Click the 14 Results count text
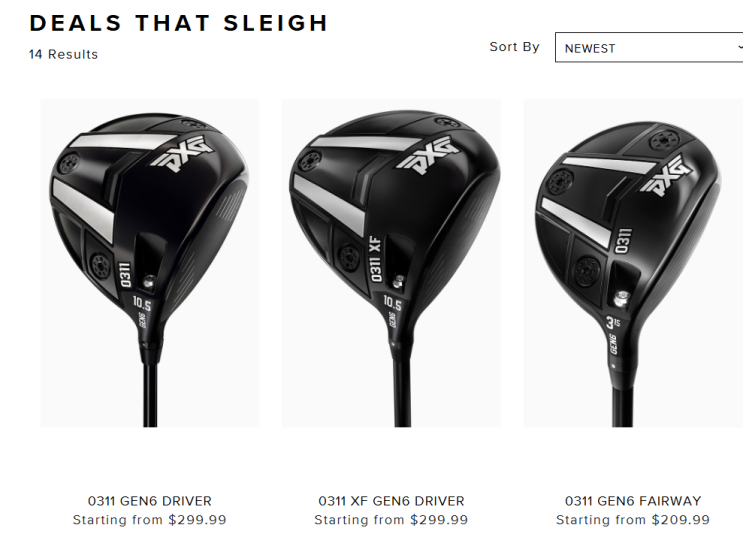Viewport: 743px width, 552px height. tap(63, 54)
